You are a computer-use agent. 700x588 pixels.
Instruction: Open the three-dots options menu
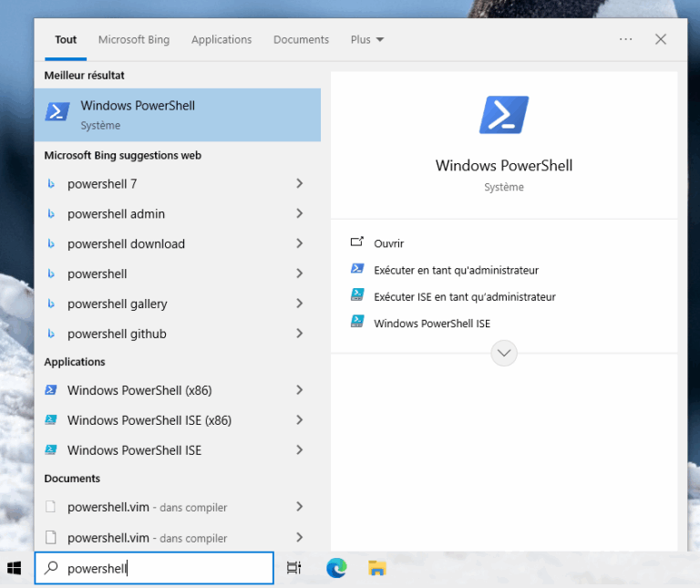tap(625, 39)
